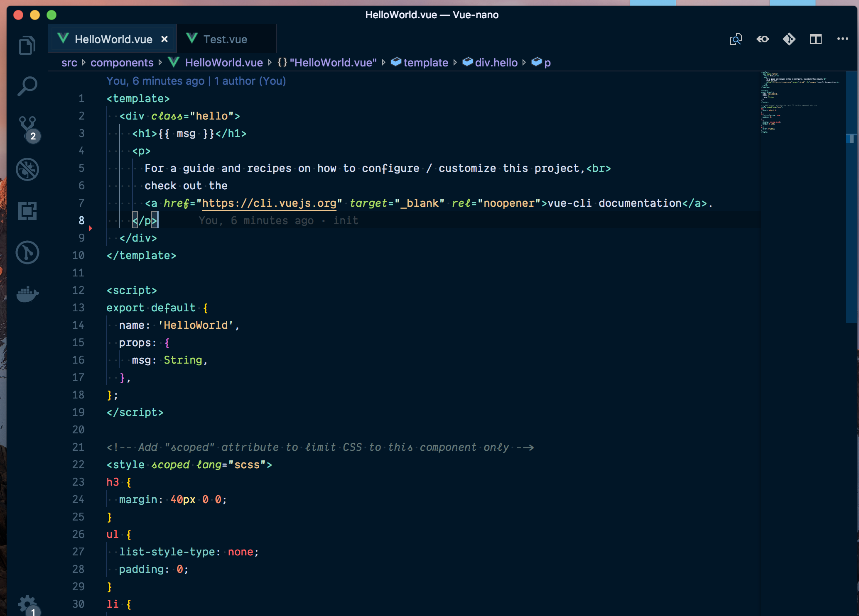This screenshot has height=616, width=859.
Task: Click 'msg: String,' on line 16
Action: coord(169,360)
